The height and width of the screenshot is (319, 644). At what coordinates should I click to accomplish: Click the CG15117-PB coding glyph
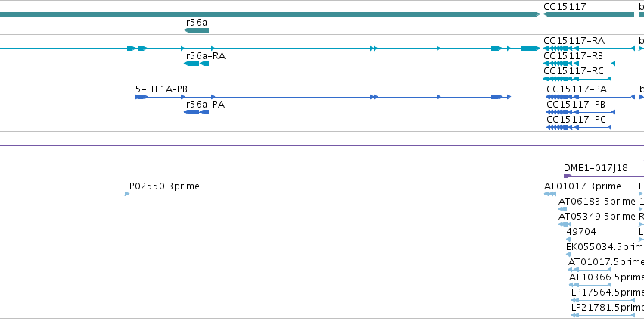coord(580,112)
